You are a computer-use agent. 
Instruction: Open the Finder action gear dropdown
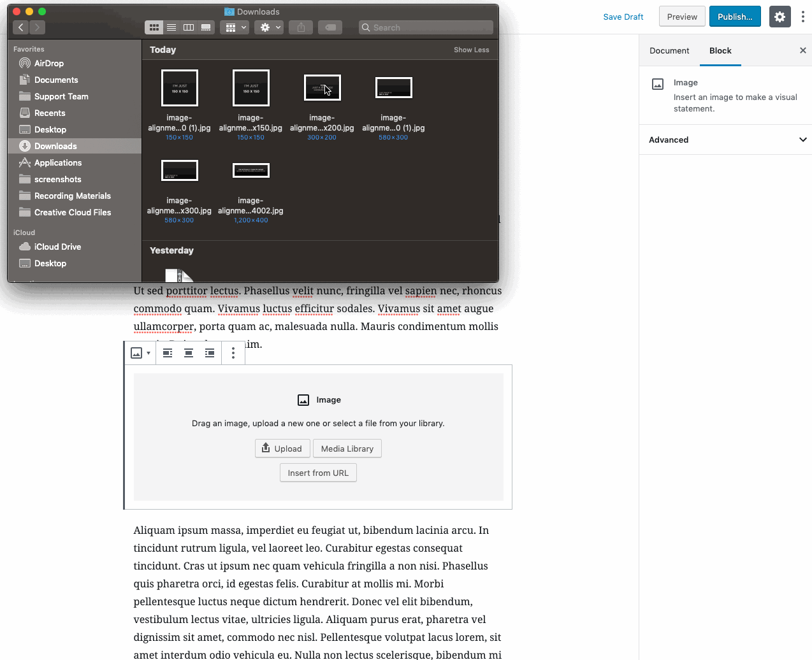[x=268, y=27]
